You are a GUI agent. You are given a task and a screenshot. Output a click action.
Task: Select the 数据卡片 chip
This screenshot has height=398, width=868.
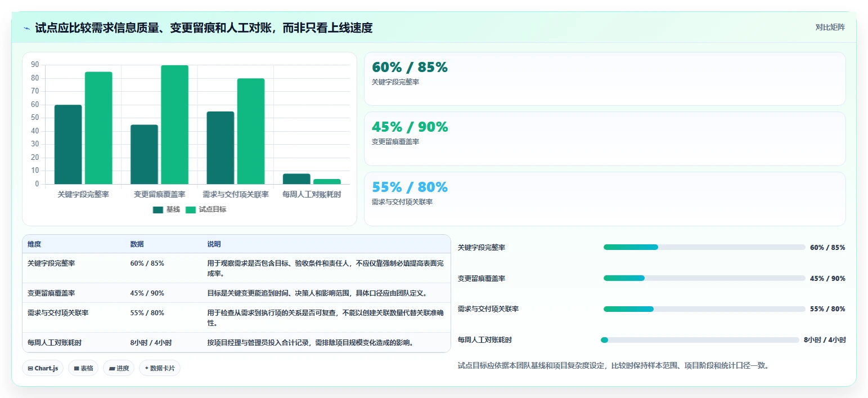coord(160,368)
